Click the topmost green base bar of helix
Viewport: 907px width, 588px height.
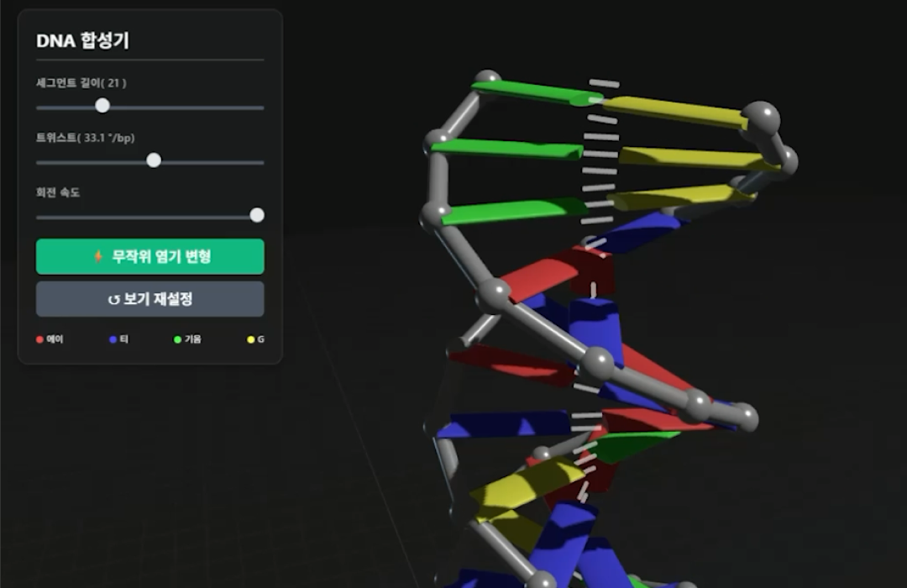pos(529,92)
